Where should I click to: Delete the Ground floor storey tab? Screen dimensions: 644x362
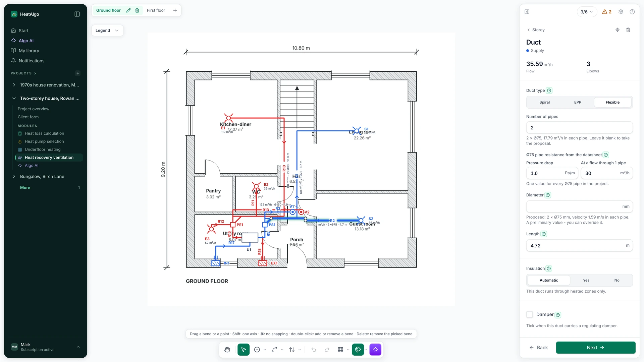(x=137, y=10)
